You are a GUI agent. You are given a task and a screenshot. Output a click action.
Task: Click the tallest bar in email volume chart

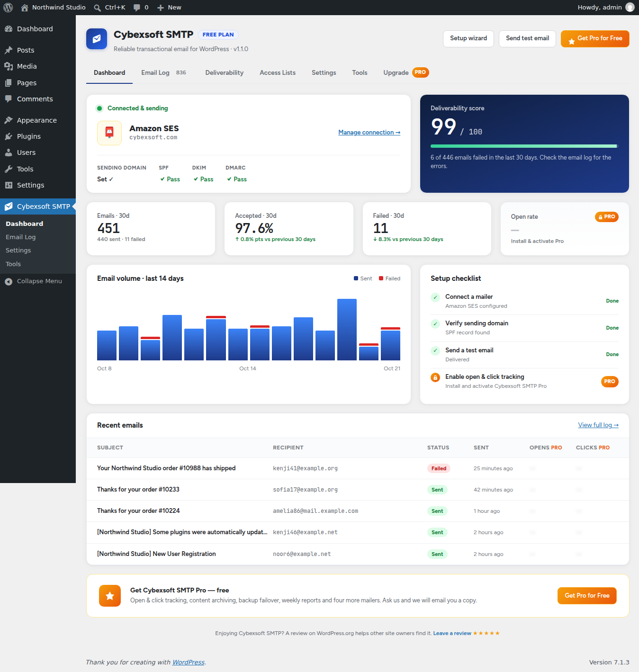tap(347, 330)
